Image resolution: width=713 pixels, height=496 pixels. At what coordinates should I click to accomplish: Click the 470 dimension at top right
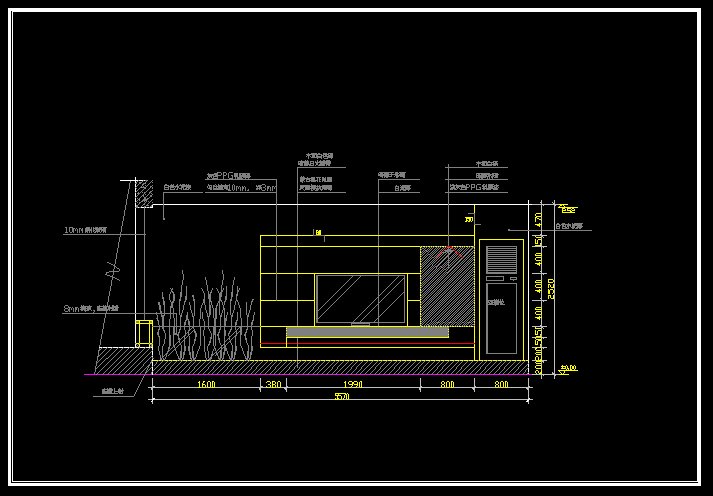(x=537, y=218)
